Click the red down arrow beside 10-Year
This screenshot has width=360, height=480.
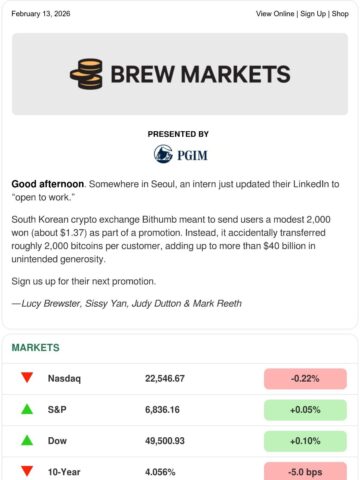27,471
